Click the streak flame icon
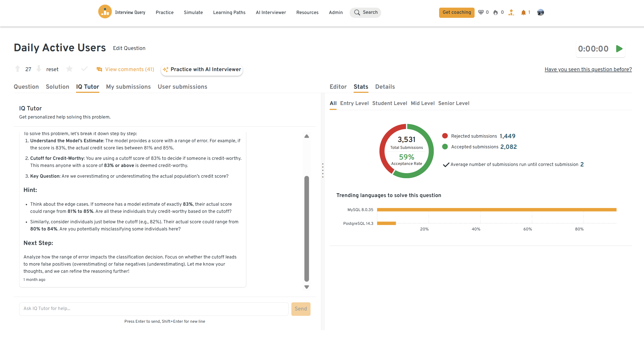This screenshot has height=337, width=644. pyautogui.click(x=496, y=12)
